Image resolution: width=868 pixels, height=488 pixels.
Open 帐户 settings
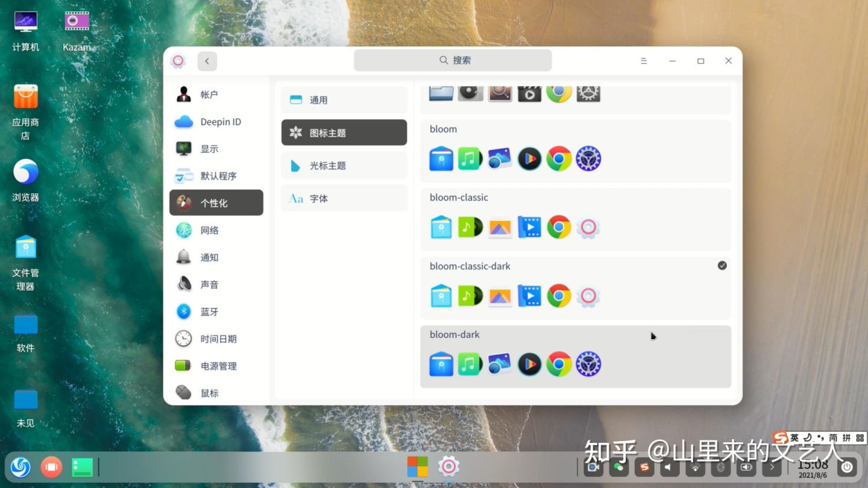(x=216, y=95)
